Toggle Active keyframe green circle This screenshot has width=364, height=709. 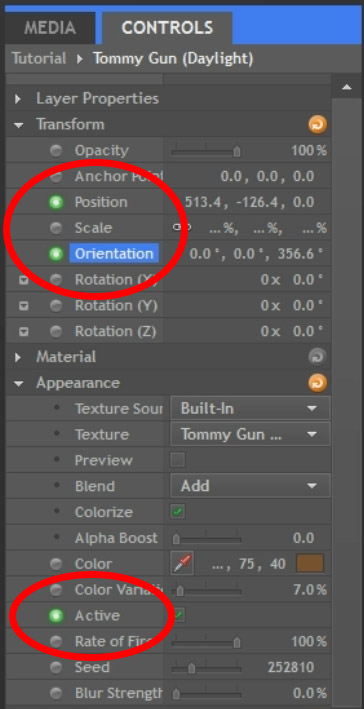pyautogui.click(x=56, y=615)
